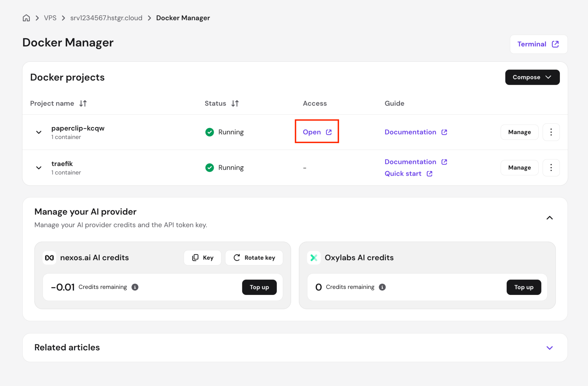
Task: Open the Compose dropdown
Action: 532,77
